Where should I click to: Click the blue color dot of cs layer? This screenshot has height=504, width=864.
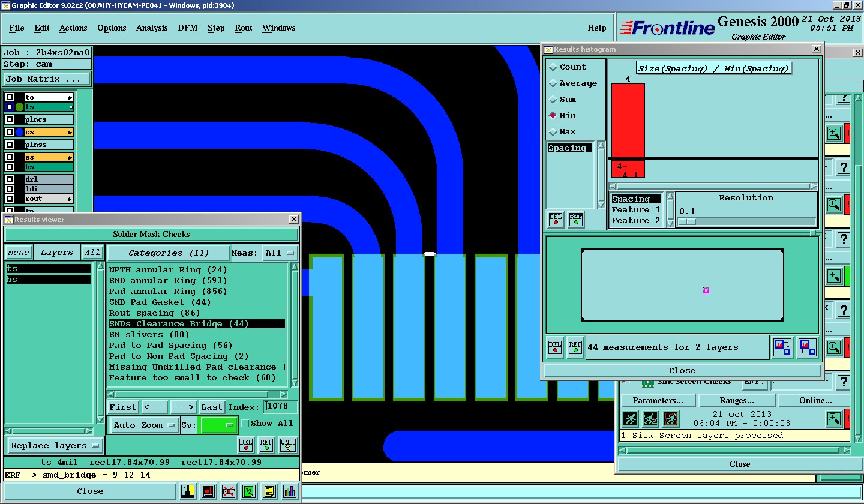pos(19,132)
